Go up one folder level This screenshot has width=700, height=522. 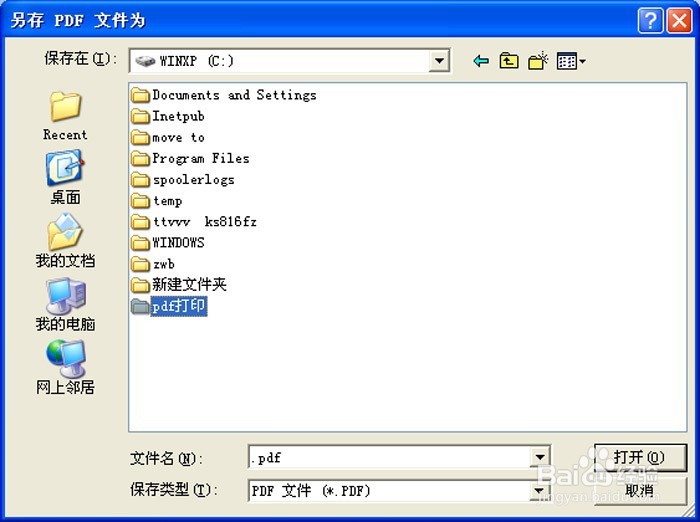tap(509, 61)
